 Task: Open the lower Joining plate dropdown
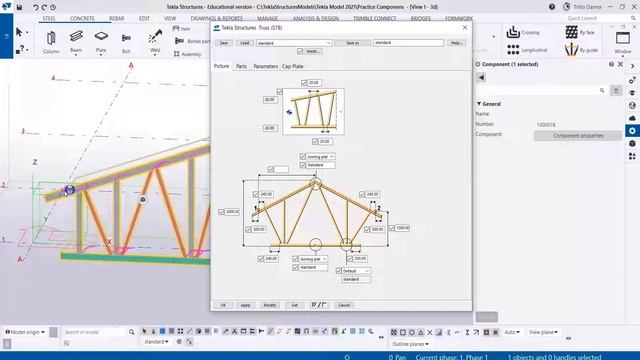(x=313, y=259)
